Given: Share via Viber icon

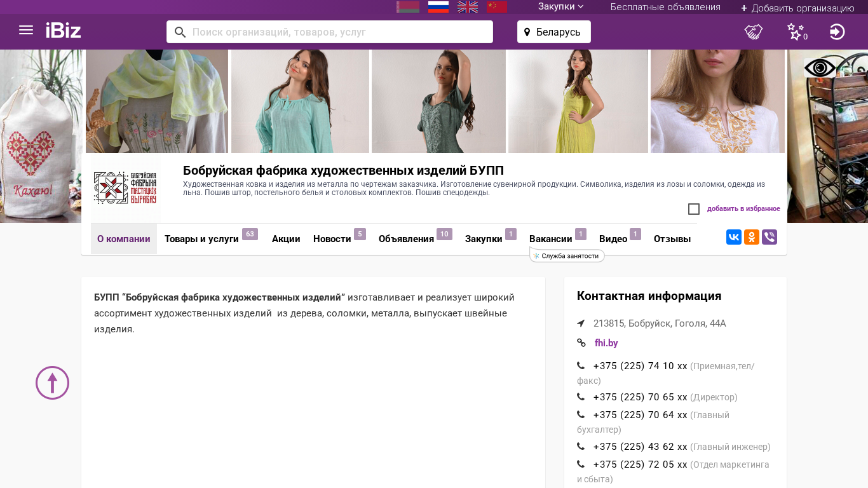Looking at the screenshot, I should (770, 238).
